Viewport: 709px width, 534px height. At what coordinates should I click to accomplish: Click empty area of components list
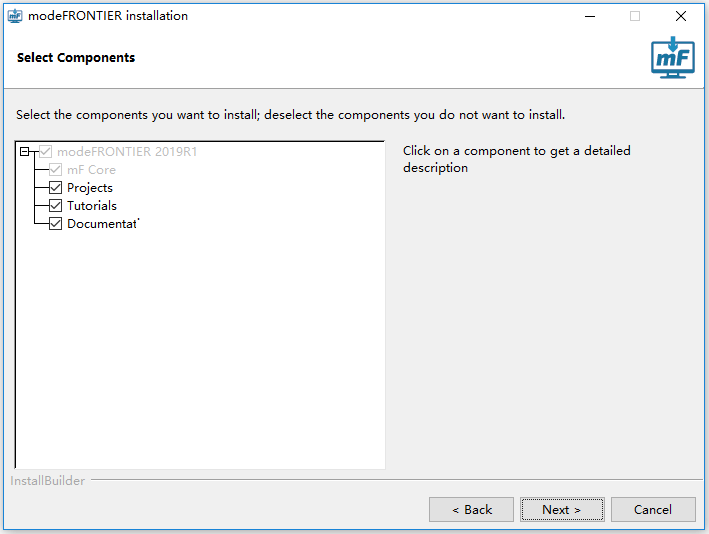pos(200,348)
